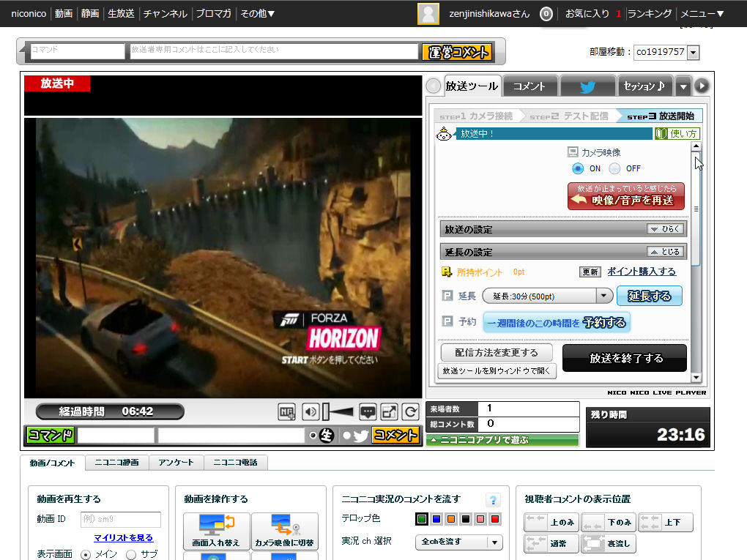The width and height of the screenshot is (747, 560).
Task: Click the 運営コメント button
Action: pos(457,52)
